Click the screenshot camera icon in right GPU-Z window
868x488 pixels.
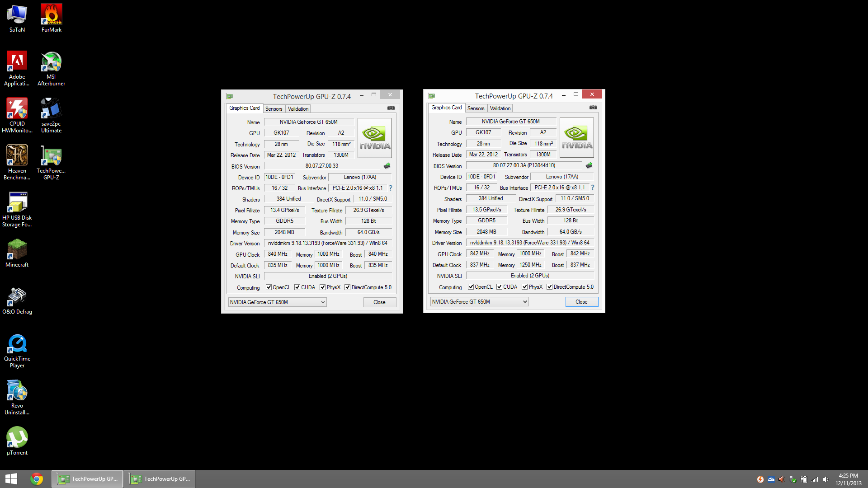[x=593, y=108]
